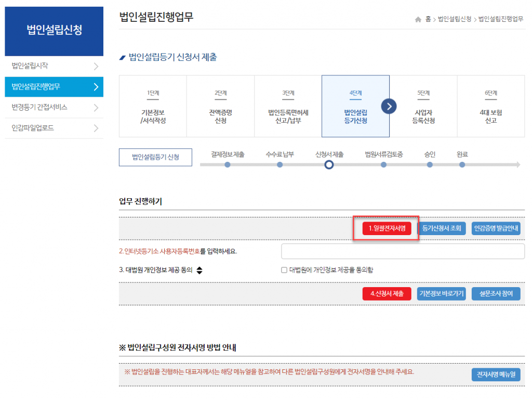Click 인감증명 발급안내 button

(x=496, y=228)
